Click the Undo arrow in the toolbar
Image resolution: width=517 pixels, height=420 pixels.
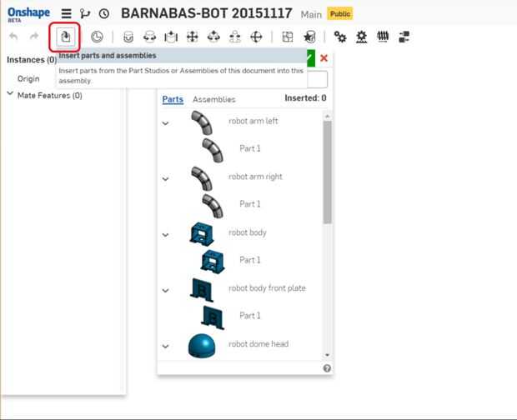coord(13,36)
